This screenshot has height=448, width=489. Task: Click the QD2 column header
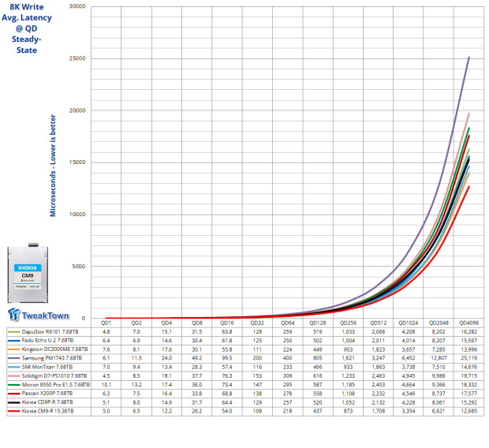[x=136, y=323]
